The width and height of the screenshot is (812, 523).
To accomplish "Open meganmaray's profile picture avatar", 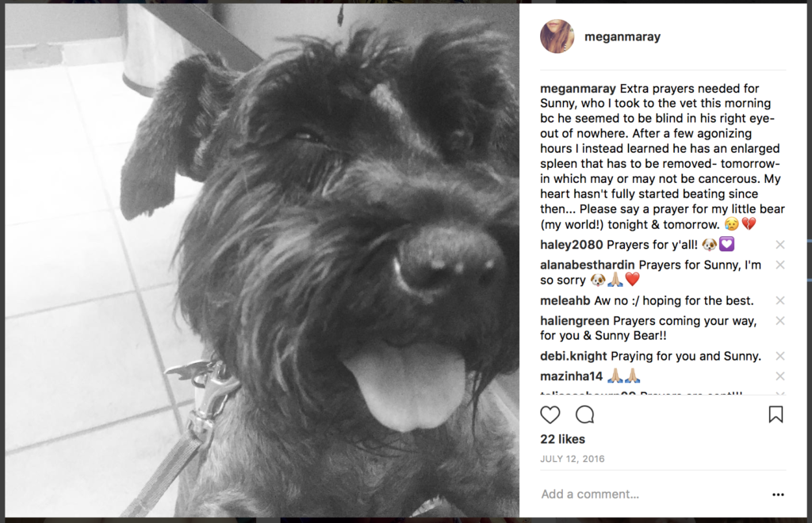I will 557,36.
